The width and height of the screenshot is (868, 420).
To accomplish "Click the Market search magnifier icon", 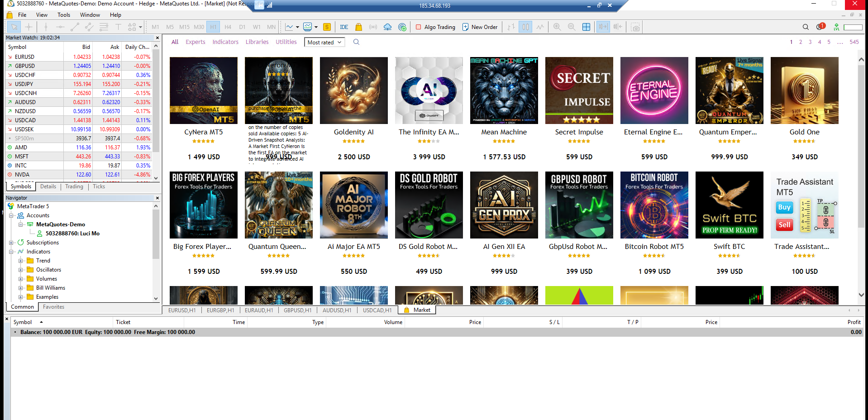I will click(x=356, y=42).
